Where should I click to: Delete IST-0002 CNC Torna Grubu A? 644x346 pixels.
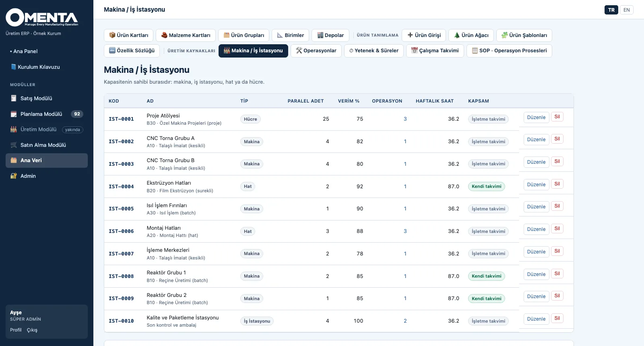557,139
